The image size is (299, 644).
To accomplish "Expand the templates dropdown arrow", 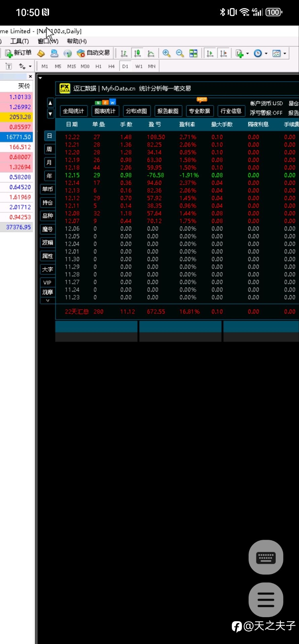I will point(285,53).
